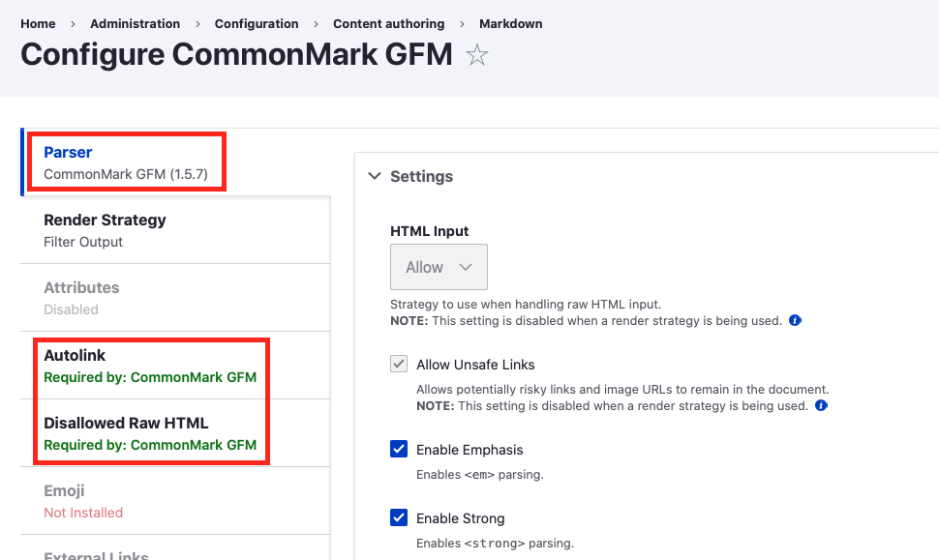Go to Configuration breadcrumb

pyautogui.click(x=257, y=24)
